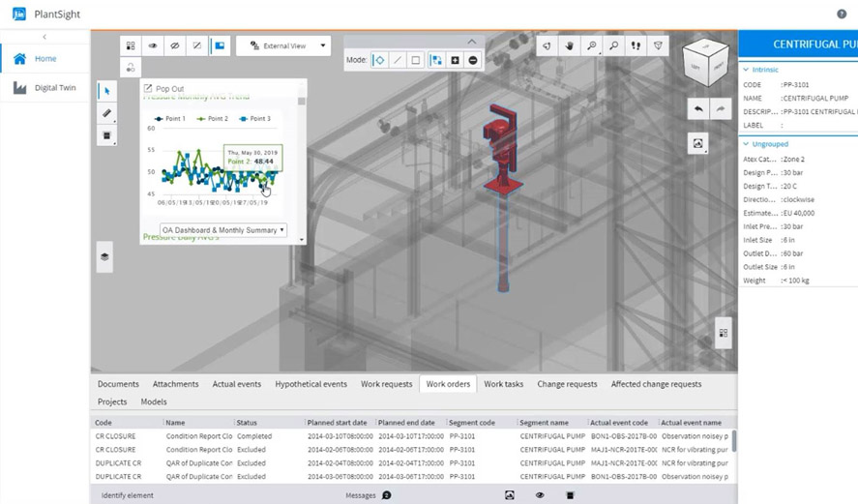This screenshot has width=858, height=504.
Task: Click the remove-from-selection minus icon
Action: click(473, 60)
